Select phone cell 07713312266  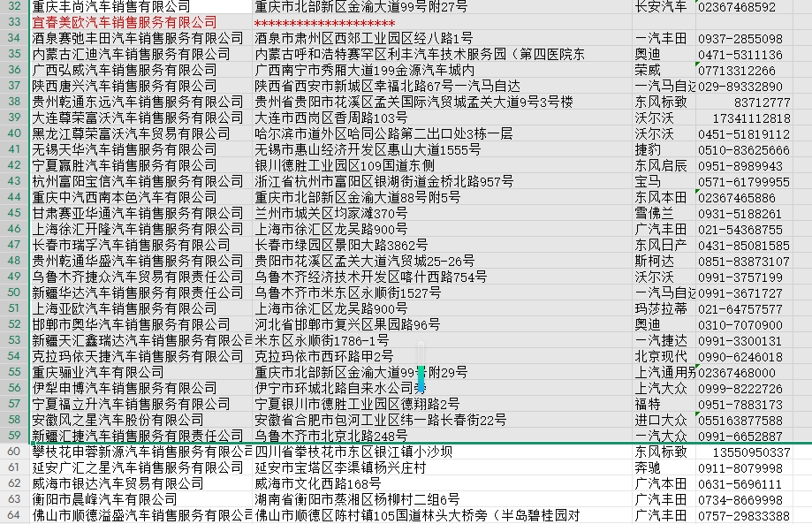pyautogui.click(x=744, y=70)
